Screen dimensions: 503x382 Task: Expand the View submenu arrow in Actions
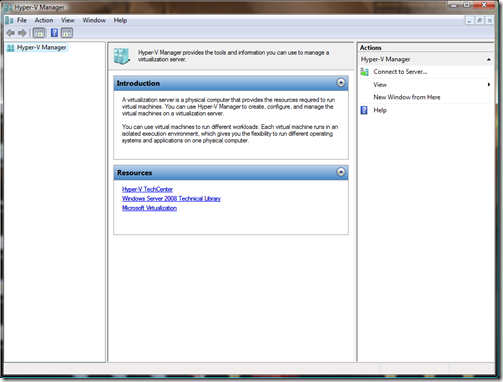tap(489, 85)
